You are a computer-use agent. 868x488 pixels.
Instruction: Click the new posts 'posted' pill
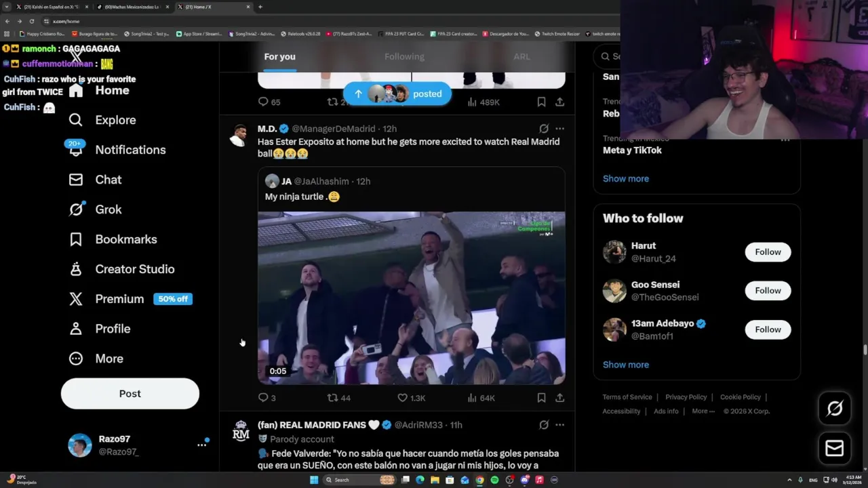(397, 94)
